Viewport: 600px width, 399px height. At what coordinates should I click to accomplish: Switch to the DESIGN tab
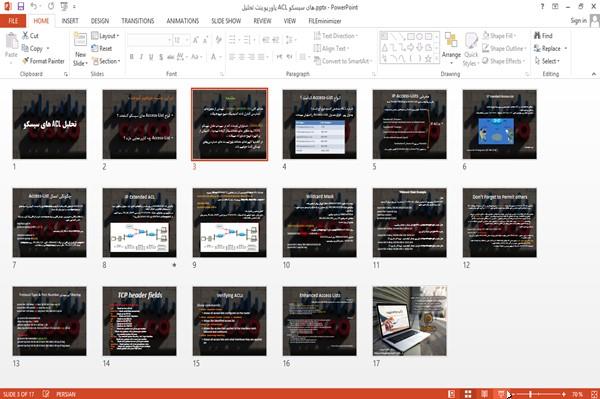click(100, 21)
